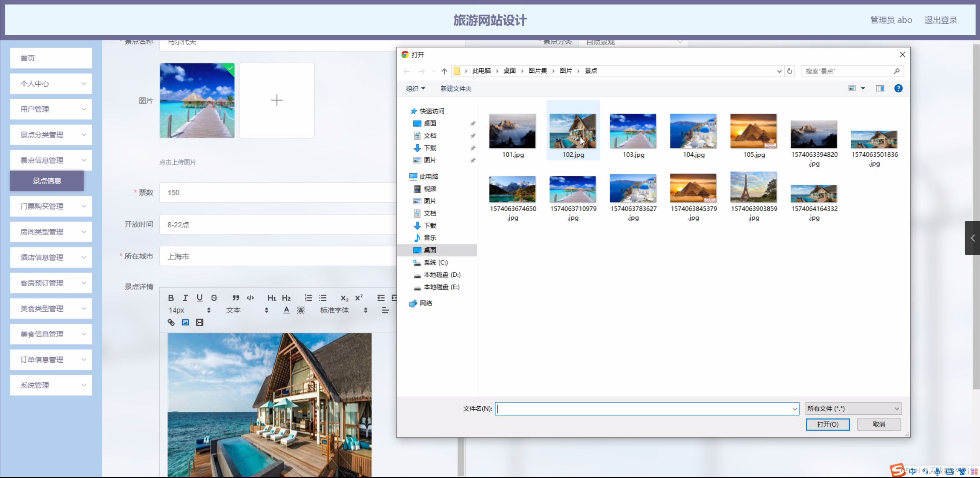Toggle bold formatting in editor toolbar
Image resolution: width=980 pixels, height=478 pixels.
click(171, 298)
